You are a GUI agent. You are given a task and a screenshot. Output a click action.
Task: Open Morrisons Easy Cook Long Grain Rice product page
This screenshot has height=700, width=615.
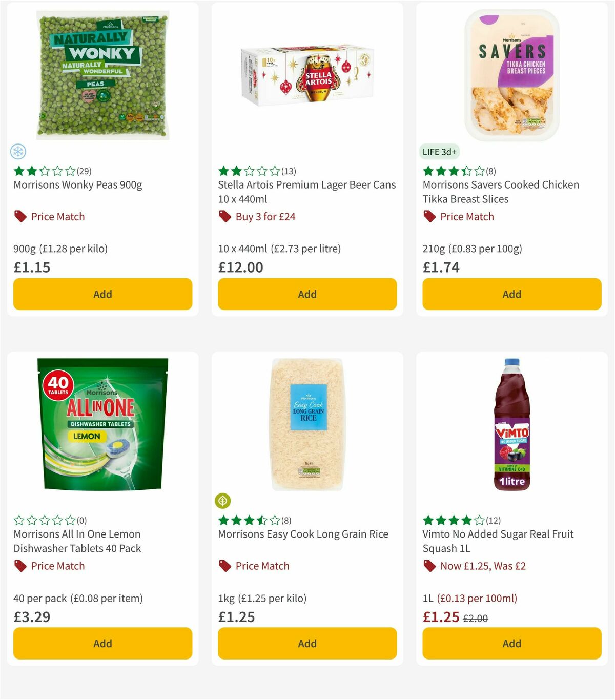click(303, 534)
